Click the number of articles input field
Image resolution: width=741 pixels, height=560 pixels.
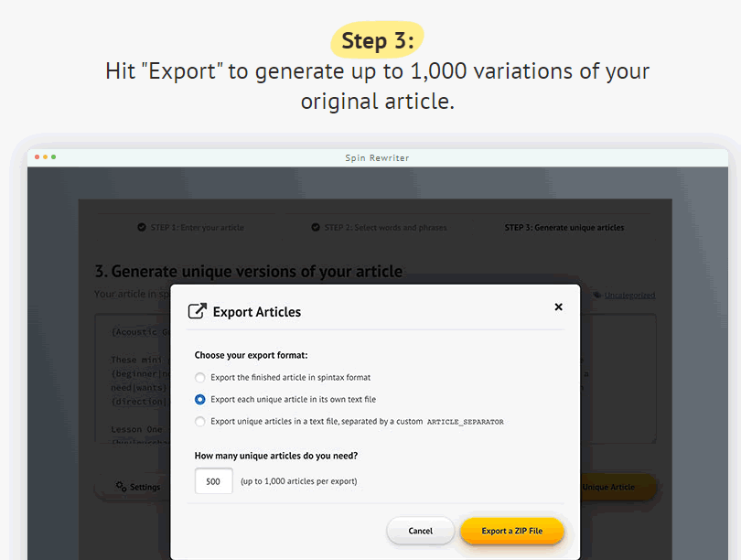pyautogui.click(x=213, y=481)
